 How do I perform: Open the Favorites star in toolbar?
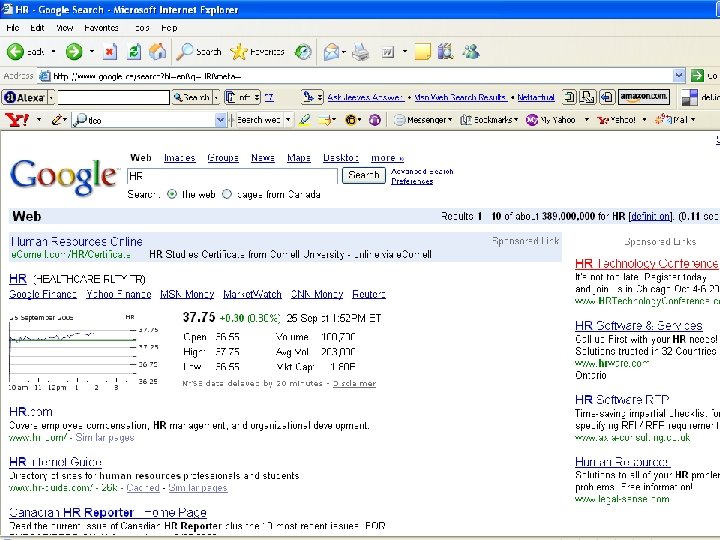(257, 52)
